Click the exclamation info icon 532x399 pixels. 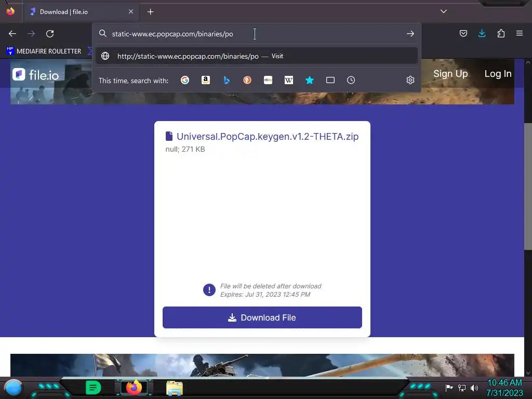pyautogui.click(x=209, y=290)
